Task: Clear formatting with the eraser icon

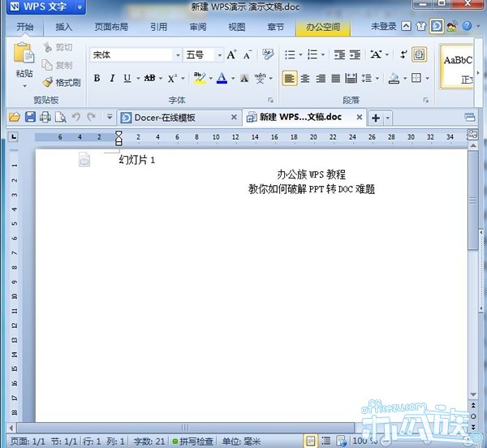Action: [x=267, y=54]
